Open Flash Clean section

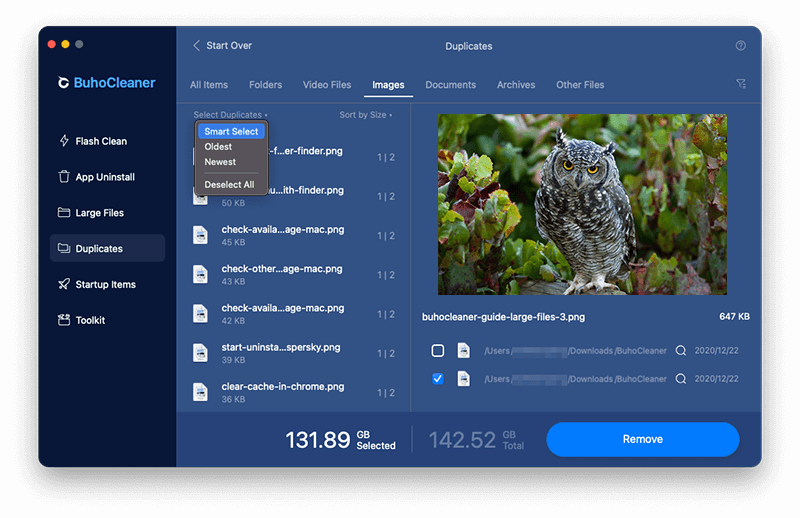click(x=107, y=141)
